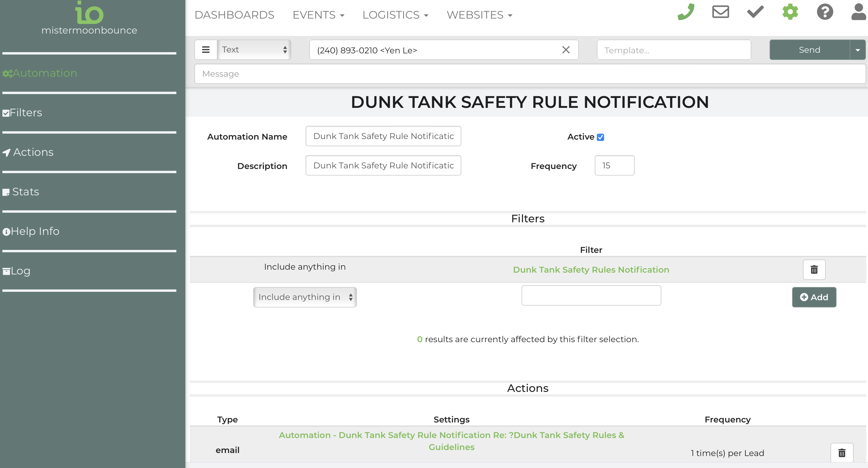Go to Stats in the sidebar
Screen dimensions: 868x468
[25, 191]
